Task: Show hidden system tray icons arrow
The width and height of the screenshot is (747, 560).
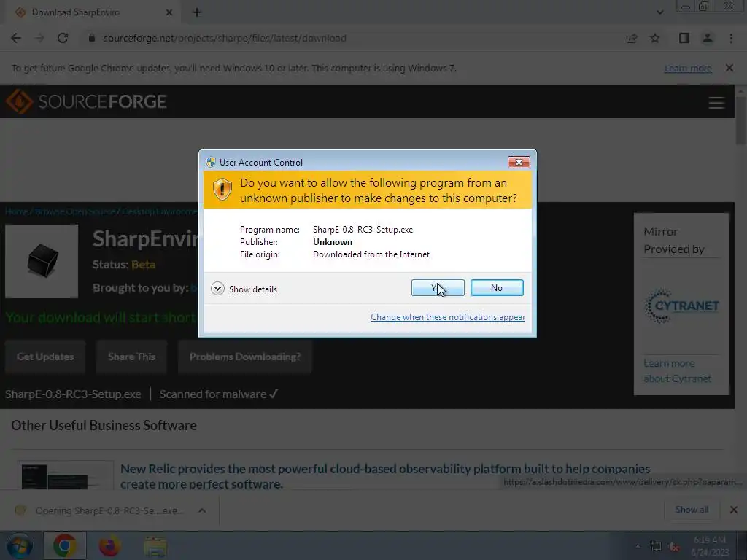Action: point(638,546)
